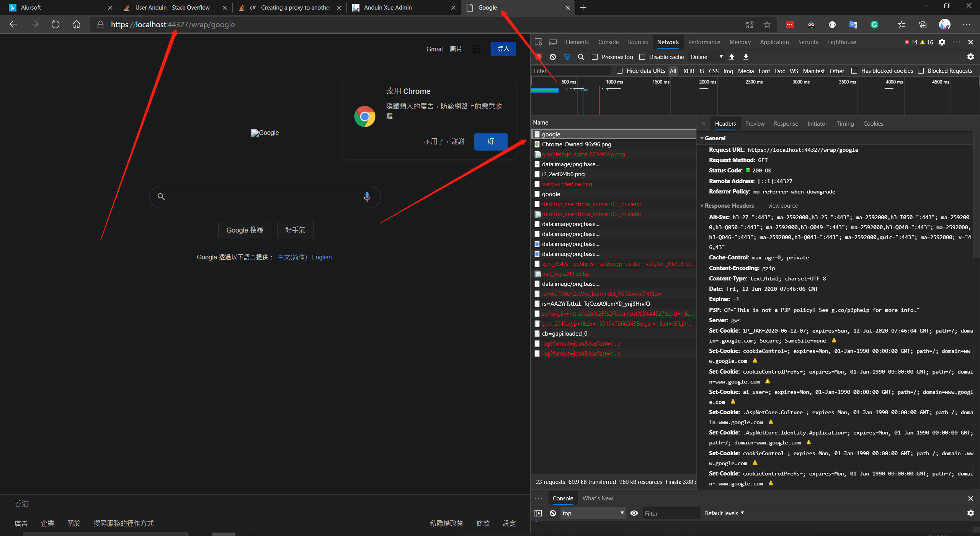Image resolution: width=980 pixels, height=536 pixels.
Task: Enable the Disable cache checkbox
Action: pos(642,57)
